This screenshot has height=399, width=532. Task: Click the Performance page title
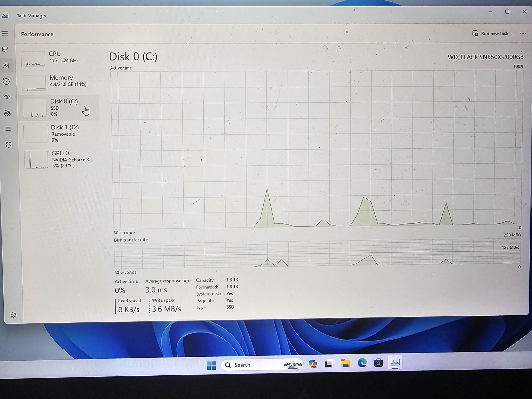37,34
